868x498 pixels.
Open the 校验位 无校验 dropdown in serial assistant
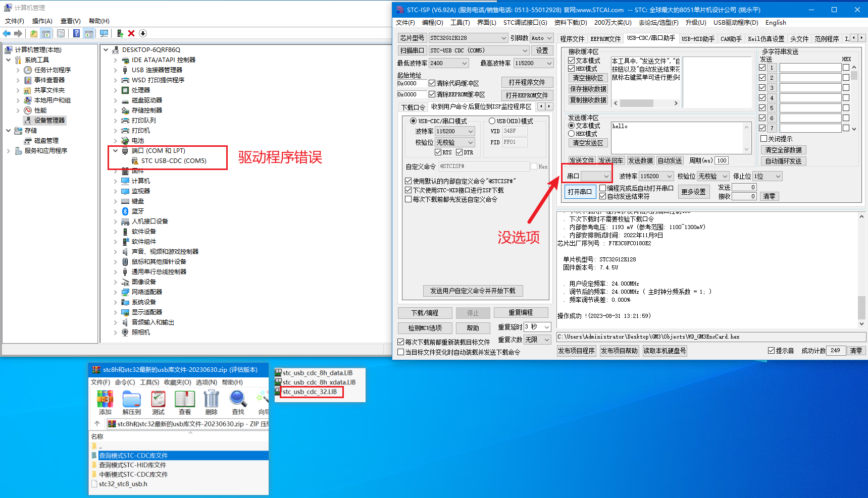point(713,176)
